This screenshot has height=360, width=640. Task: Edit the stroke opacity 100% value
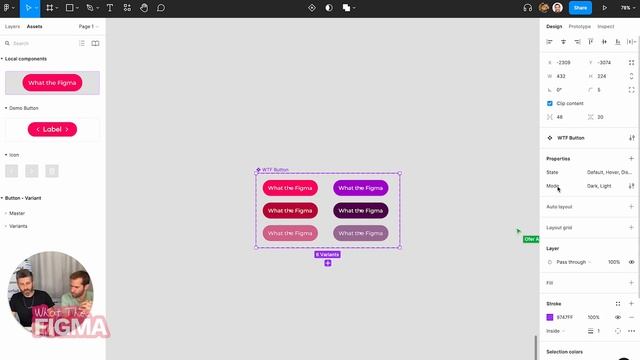click(x=593, y=317)
